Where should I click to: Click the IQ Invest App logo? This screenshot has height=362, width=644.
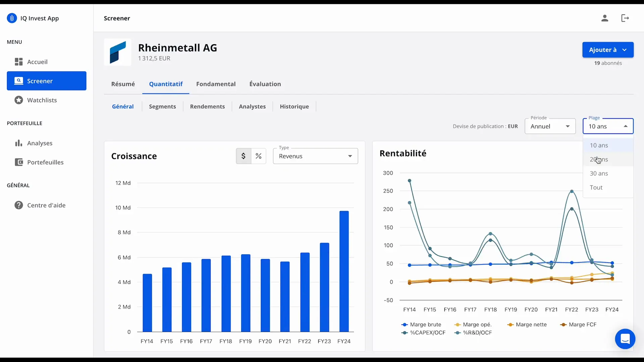click(12, 18)
